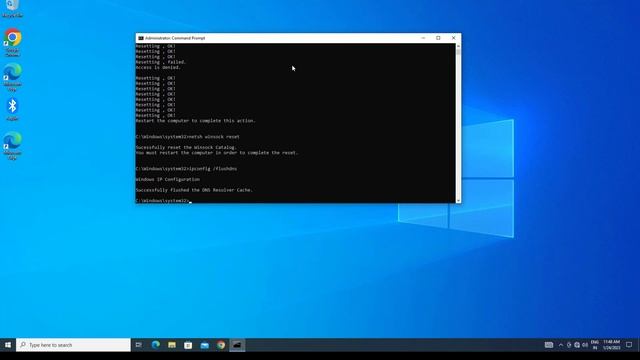Click the Command Prompt window title text
This screenshot has height=360, width=640.
175,38
